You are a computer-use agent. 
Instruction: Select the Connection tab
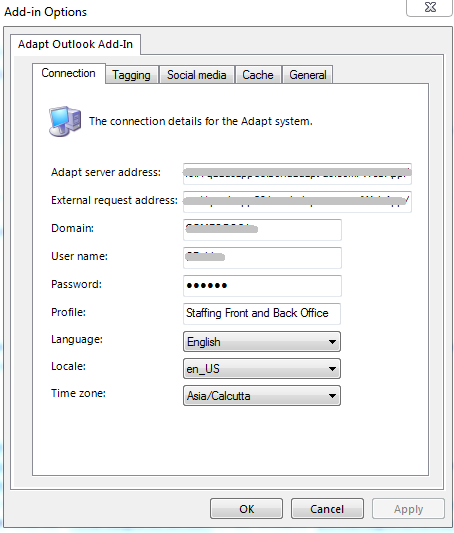point(69,73)
